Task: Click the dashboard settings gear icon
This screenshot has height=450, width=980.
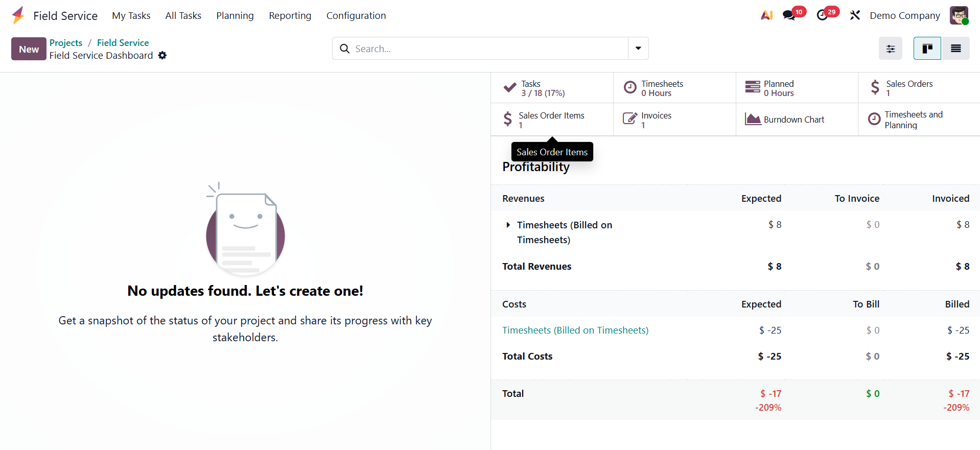Action: click(162, 55)
